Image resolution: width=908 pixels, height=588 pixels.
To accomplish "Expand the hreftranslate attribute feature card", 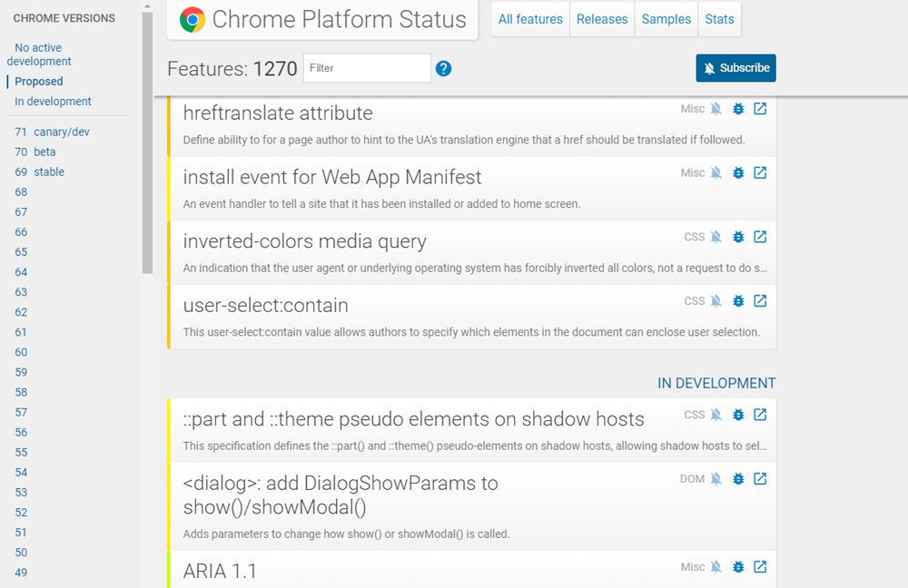I will pyautogui.click(x=471, y=125).
